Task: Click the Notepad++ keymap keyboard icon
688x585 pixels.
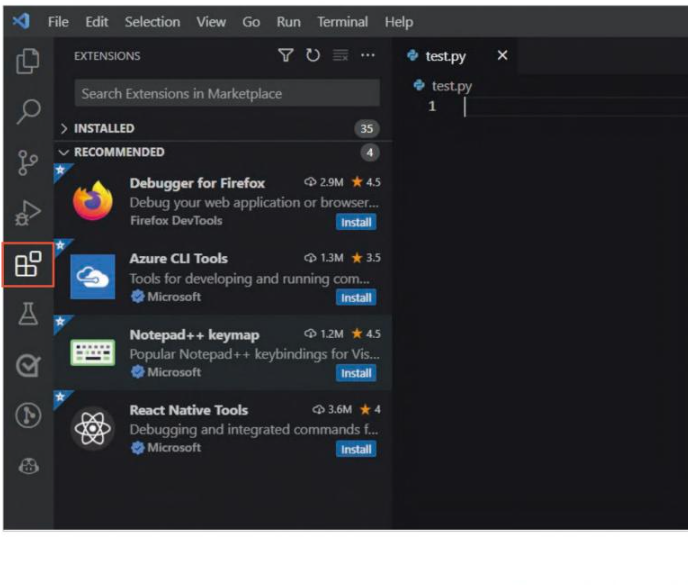Action: coord(93,352)
